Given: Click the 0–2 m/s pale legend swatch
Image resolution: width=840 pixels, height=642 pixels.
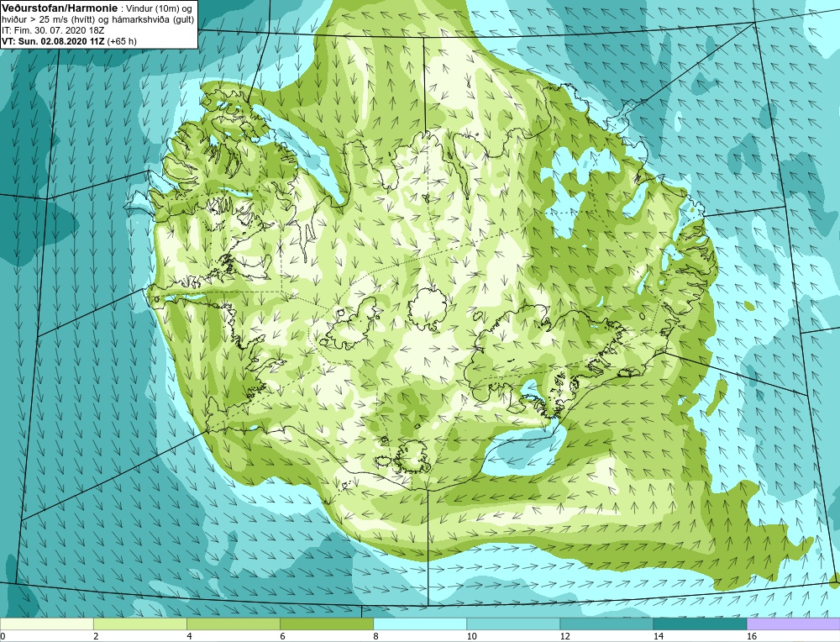Looking at the screenshot, I should coord(46,624).
